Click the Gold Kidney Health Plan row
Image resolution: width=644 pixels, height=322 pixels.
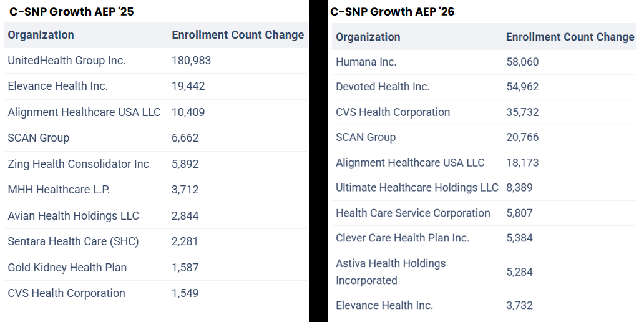pyautogui.click(x=67, y=268)
